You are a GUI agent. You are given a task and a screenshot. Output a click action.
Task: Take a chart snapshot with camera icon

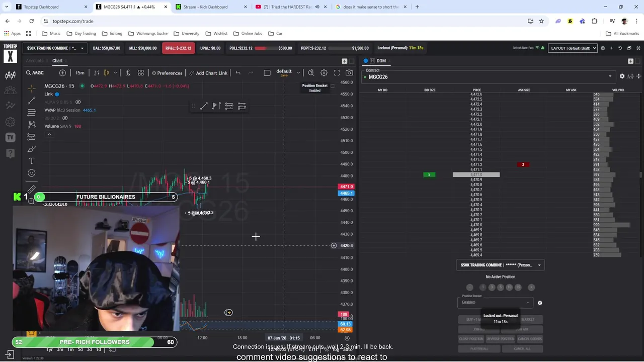click(x=349, y=73)
